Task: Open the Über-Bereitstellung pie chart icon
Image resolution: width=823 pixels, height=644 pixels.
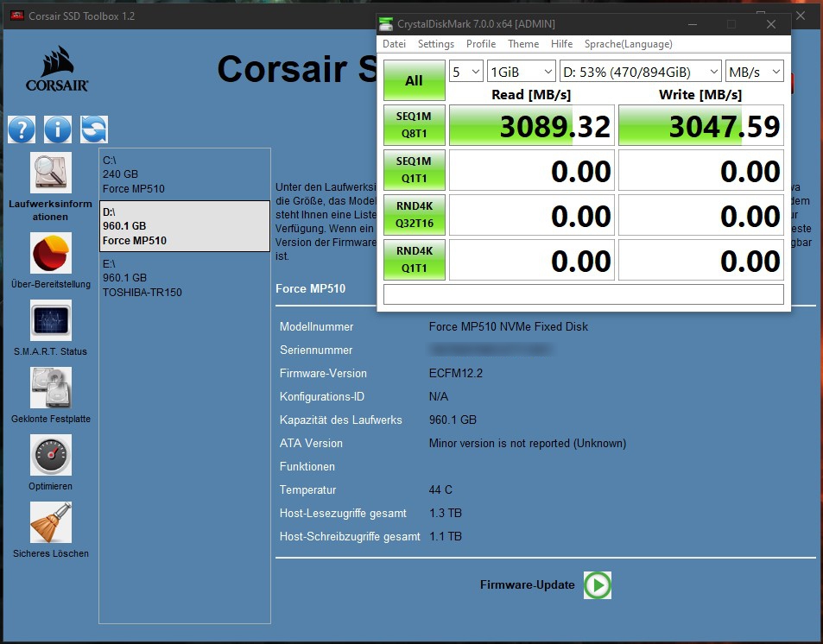Action: pos(50,254)
